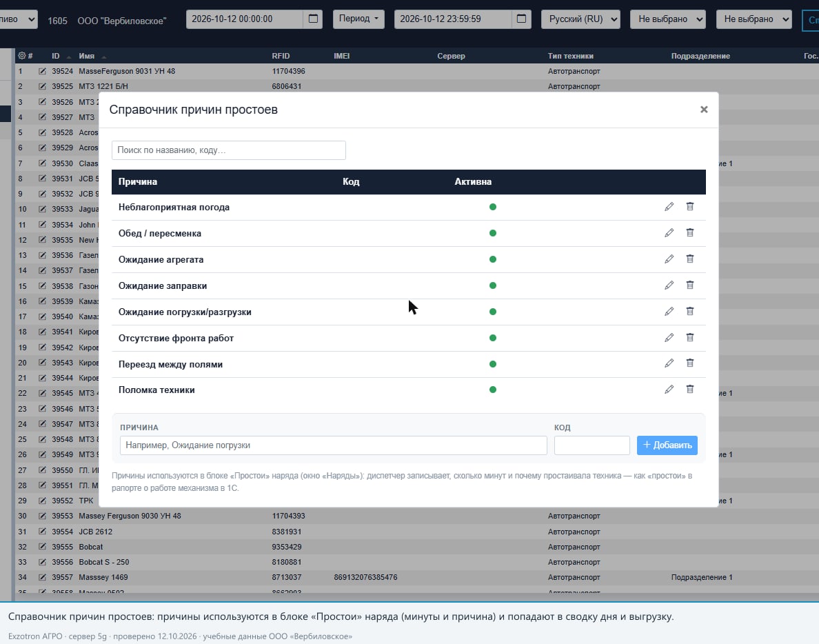Delete the «Переезд между полями» reason
Screen dimensions: 819x644
coord(690,363)
